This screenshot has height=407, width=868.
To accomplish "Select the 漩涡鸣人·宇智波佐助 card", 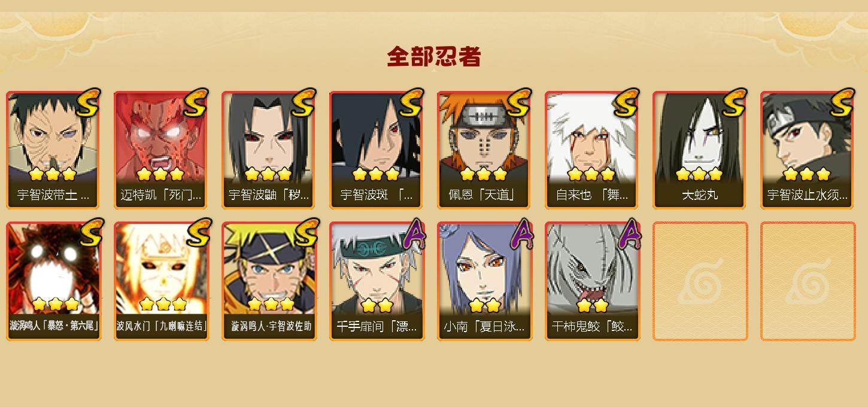I will tap(269, 281).
